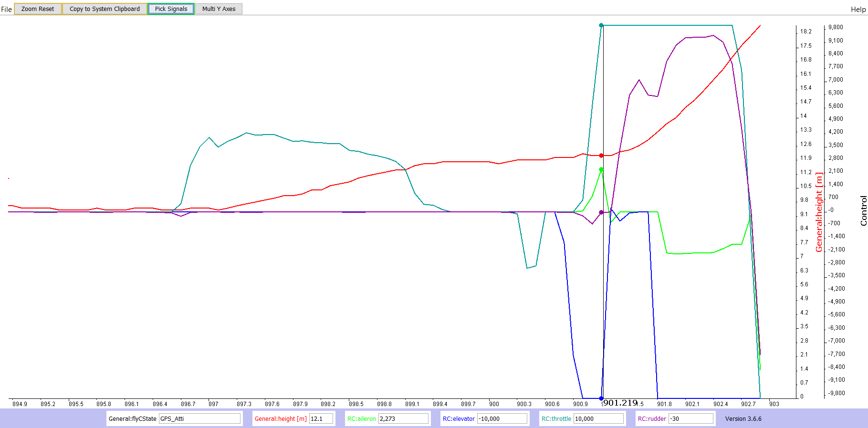
Task: Click the 894.9 tick on time axis
Action: click(20, 404)
